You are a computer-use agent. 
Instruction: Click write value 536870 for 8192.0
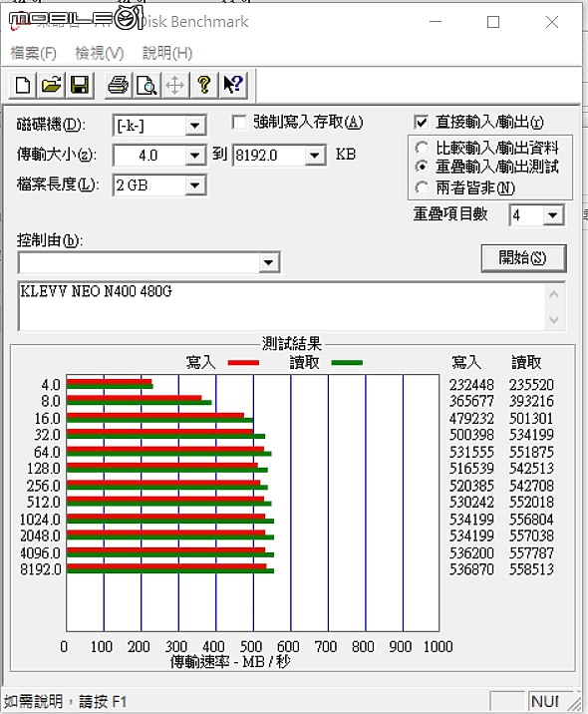pyautogui.click(x=471, y=569)
